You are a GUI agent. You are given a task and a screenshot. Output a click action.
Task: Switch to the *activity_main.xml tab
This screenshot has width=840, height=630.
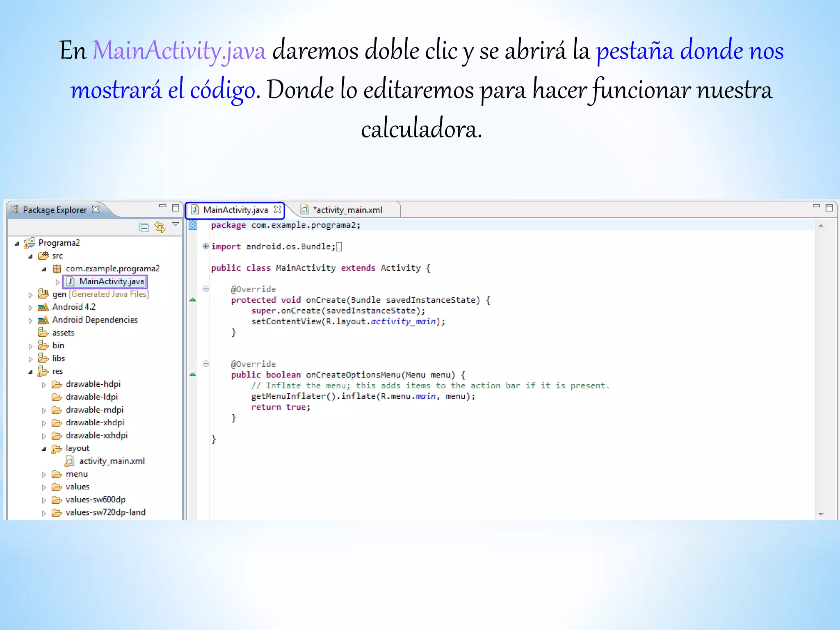pyautogui.click(x=347, y=210)
